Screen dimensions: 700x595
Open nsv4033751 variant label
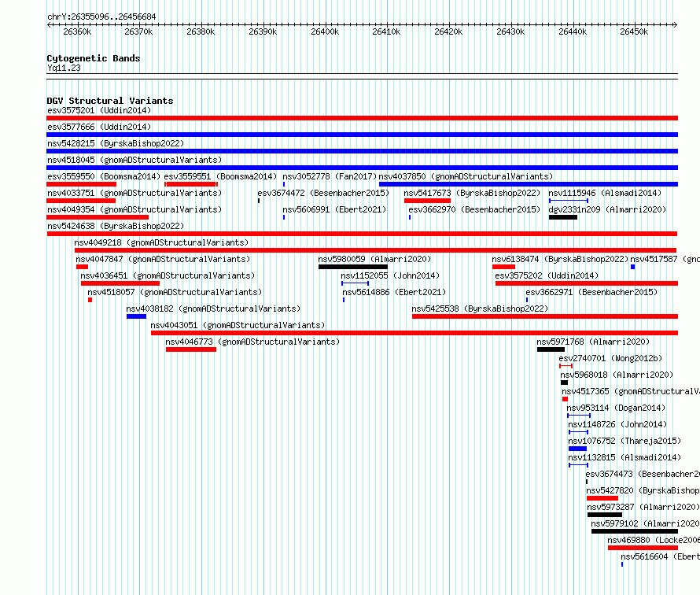pyautogui.click(x=134, y=193)
